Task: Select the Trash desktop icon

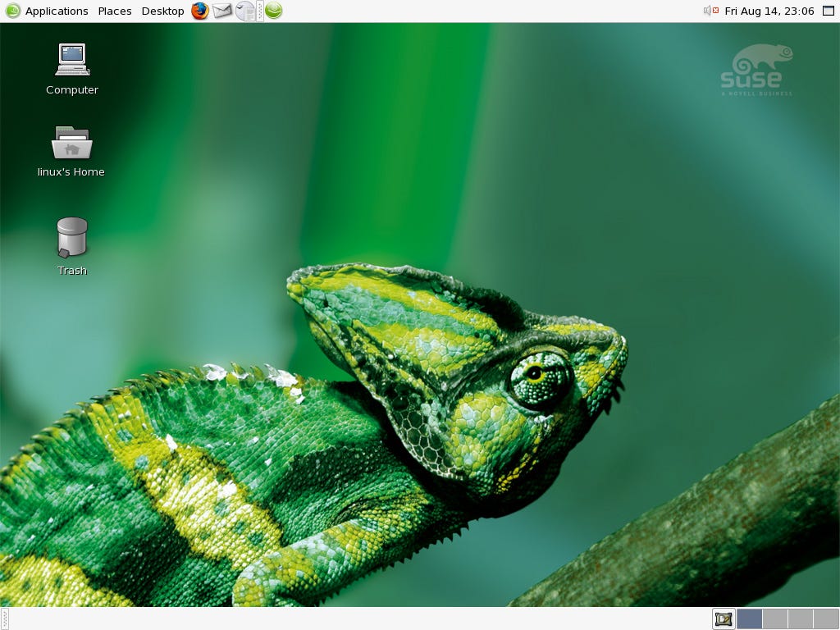Action: tap(72, 246)
